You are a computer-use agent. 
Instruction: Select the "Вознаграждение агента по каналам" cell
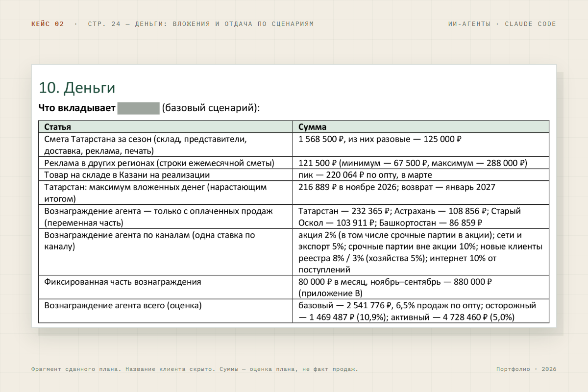pyautogui.click(x=166, y=252)
